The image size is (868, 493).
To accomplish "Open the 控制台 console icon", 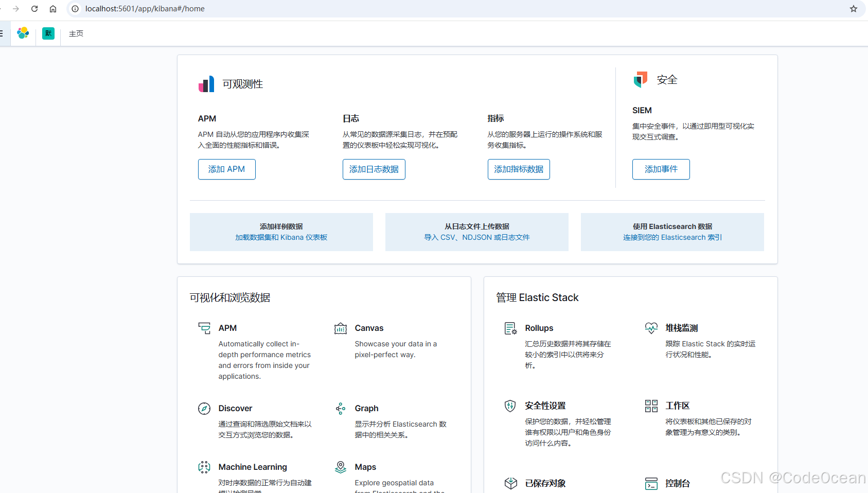I will coord(651,483).
